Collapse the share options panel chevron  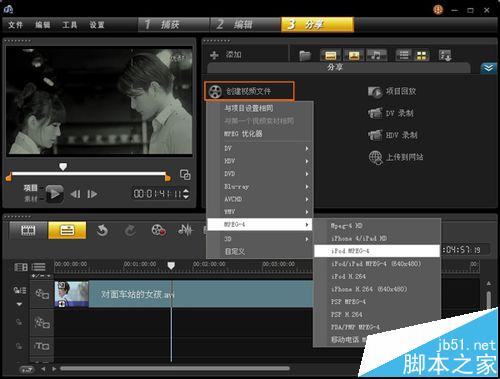point(488,68)
